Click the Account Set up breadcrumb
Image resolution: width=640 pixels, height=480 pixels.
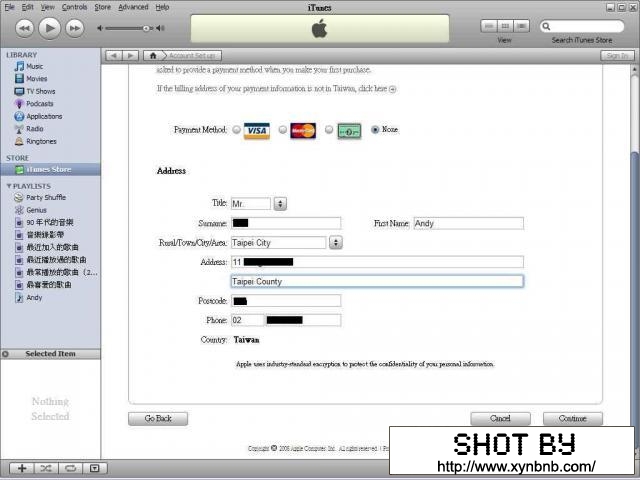coord(192,56)
